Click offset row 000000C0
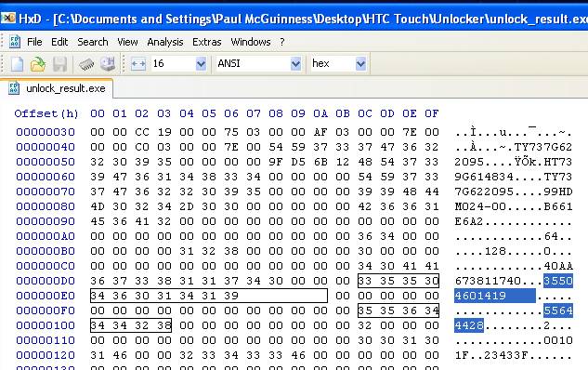Viewport: 588px width, 370px height. click(46, 266)
